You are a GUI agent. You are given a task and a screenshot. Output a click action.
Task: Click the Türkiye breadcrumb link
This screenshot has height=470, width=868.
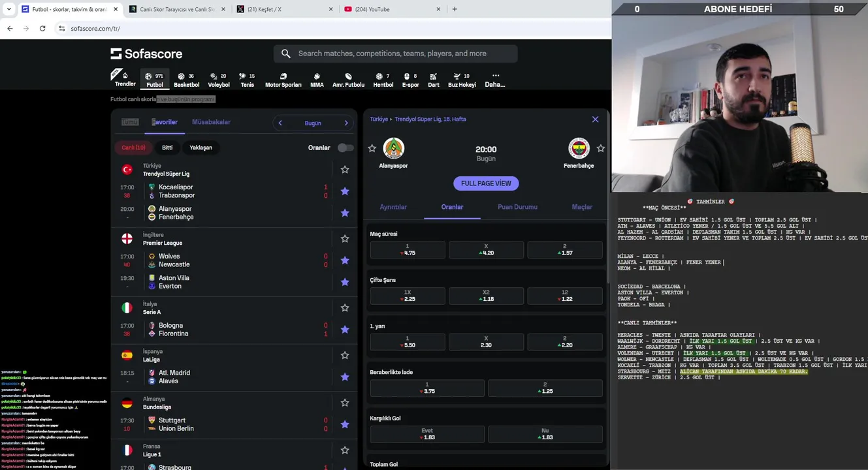tap(379, 119)
